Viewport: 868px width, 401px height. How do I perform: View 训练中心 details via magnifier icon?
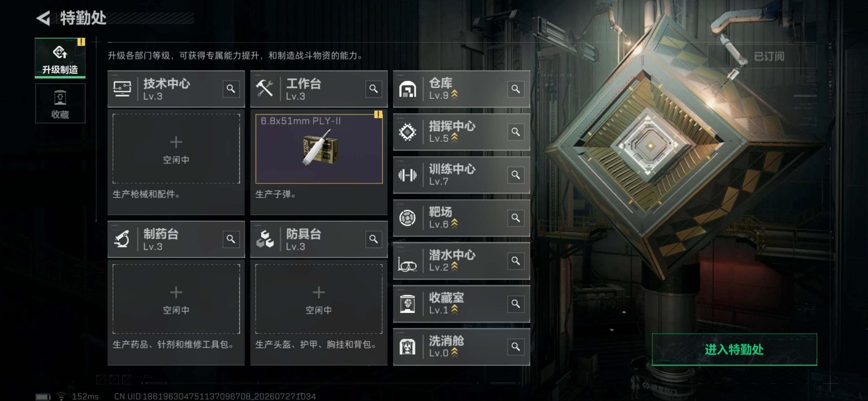pyautogui.click(x=515, y=175)
